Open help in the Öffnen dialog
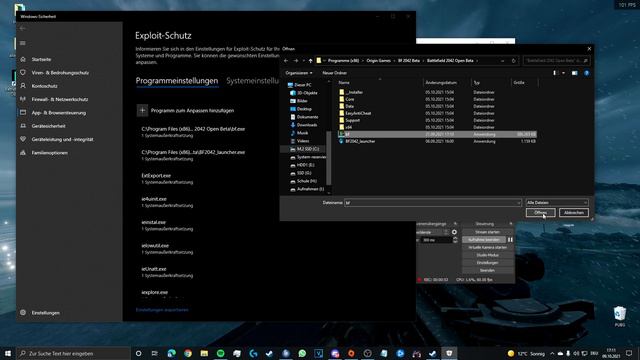 pos(587,73)
